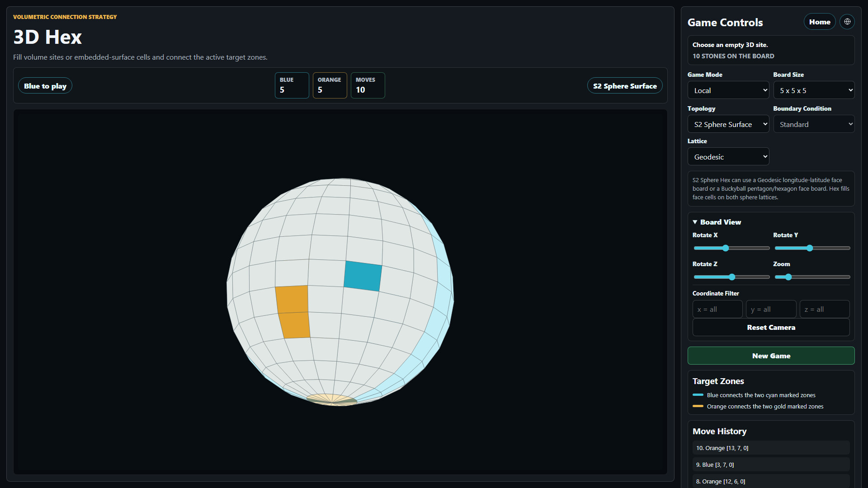Adjust the Rotate X slider
The height and width of the screenshot is (488, 868).
tap(731, 248)
